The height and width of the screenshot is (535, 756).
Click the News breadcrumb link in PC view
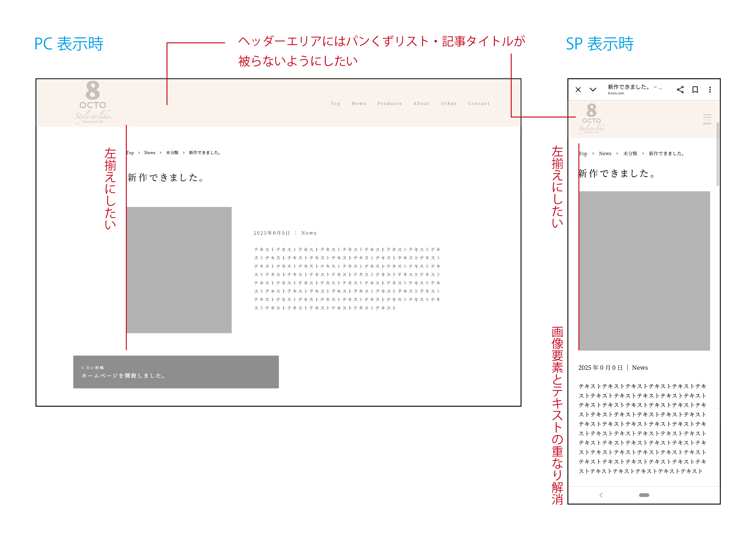150,152
